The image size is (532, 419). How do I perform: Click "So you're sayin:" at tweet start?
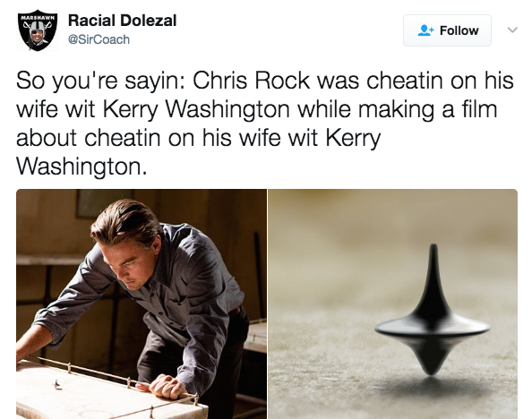[x=100, y=82]
